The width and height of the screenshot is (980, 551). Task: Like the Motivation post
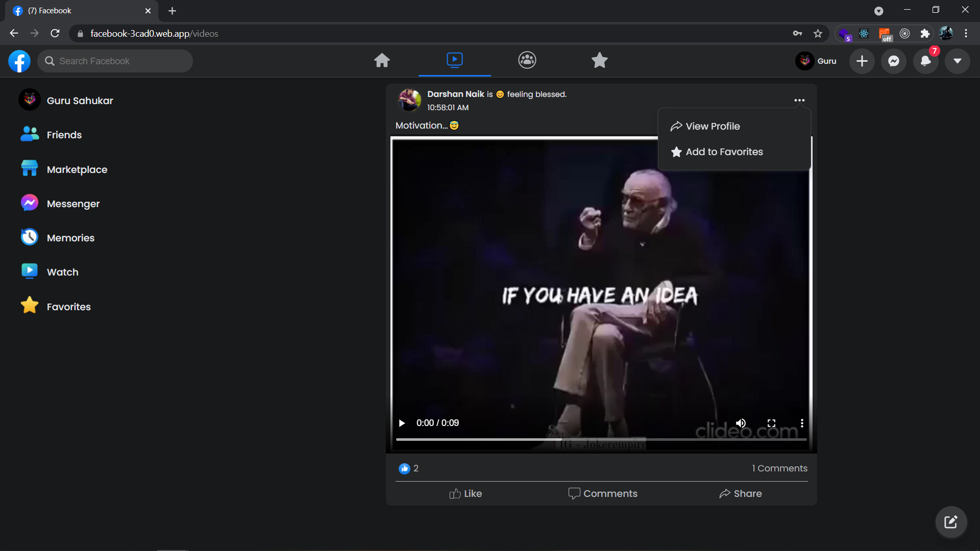point(465,493)
